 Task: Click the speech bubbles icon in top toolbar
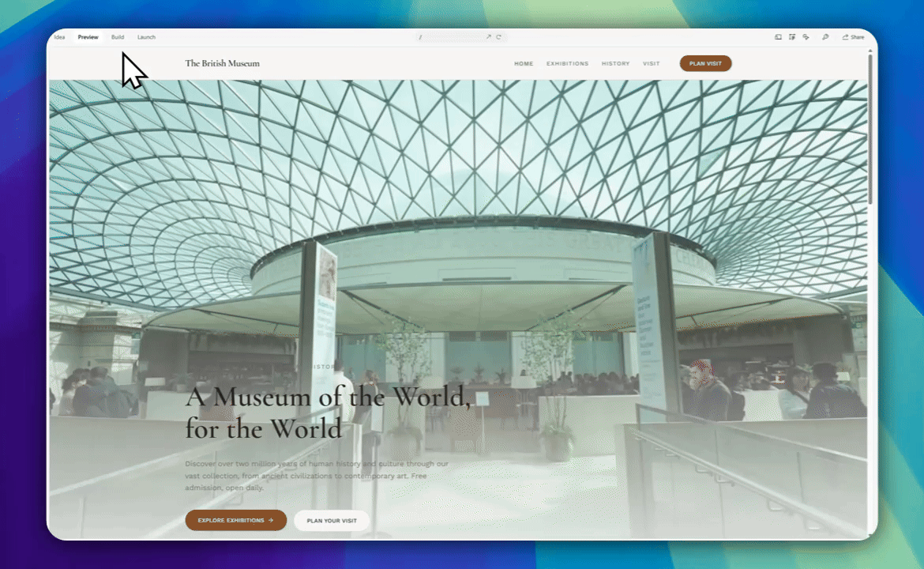point(806,37)
